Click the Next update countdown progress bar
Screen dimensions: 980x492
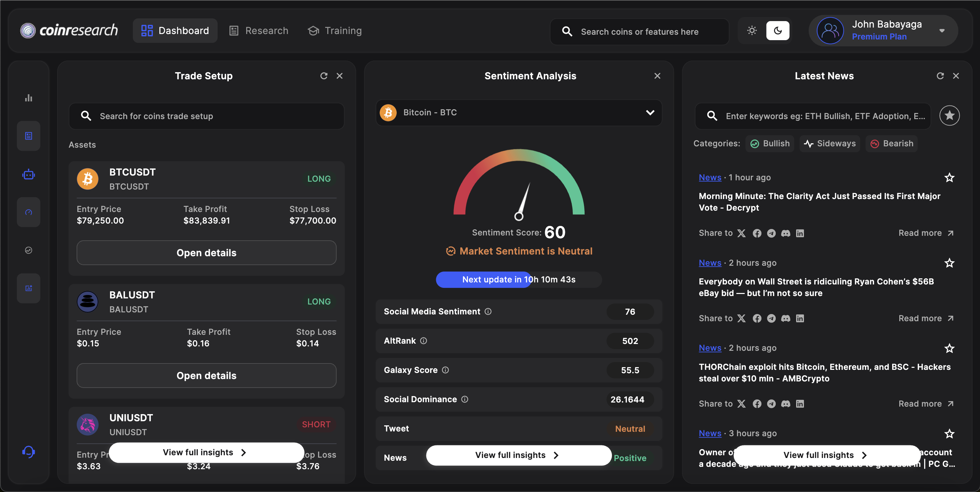519,279
